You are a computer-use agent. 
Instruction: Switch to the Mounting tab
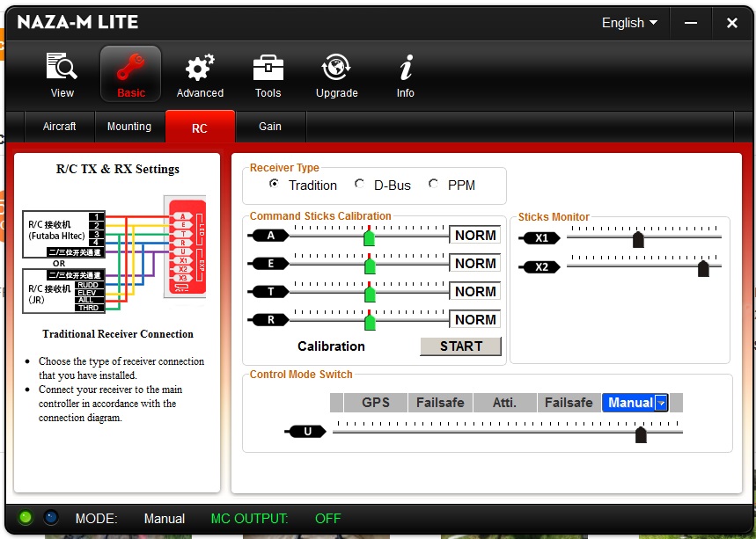coord(129,127)
